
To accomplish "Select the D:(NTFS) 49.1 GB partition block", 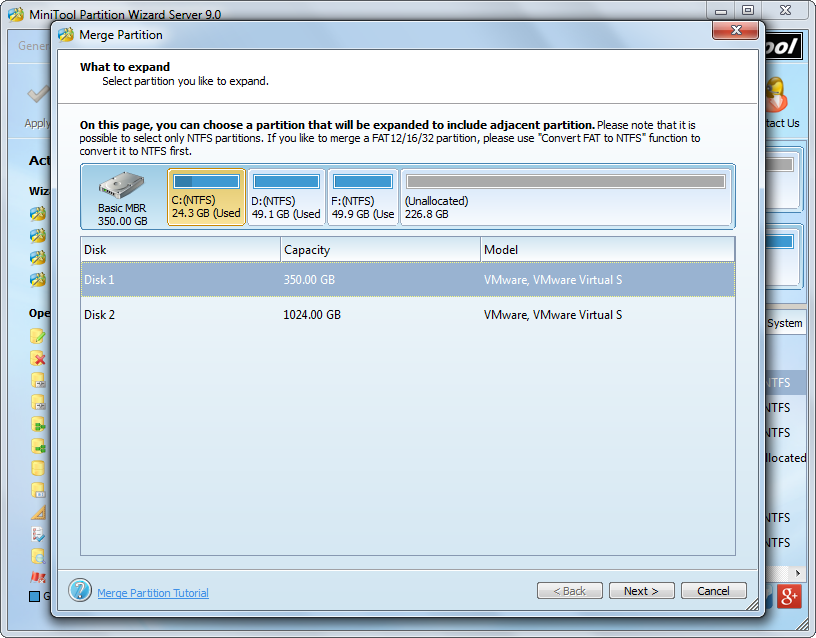I will click(x=286, y=197).
